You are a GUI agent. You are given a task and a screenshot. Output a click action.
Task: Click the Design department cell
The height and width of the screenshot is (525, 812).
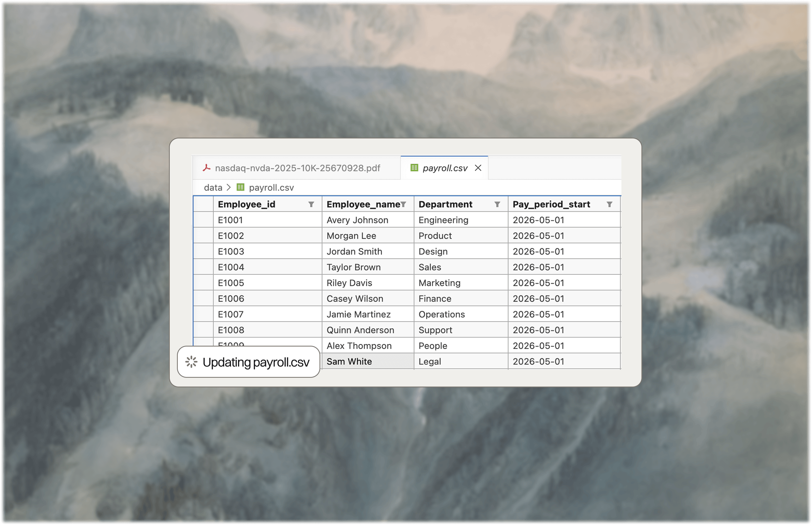461,251
